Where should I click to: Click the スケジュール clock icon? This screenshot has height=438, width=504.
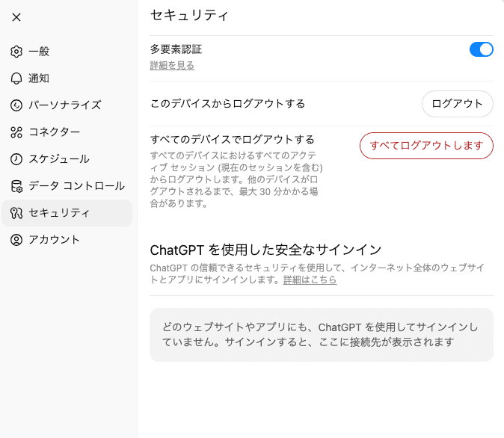tap(16, 159)
